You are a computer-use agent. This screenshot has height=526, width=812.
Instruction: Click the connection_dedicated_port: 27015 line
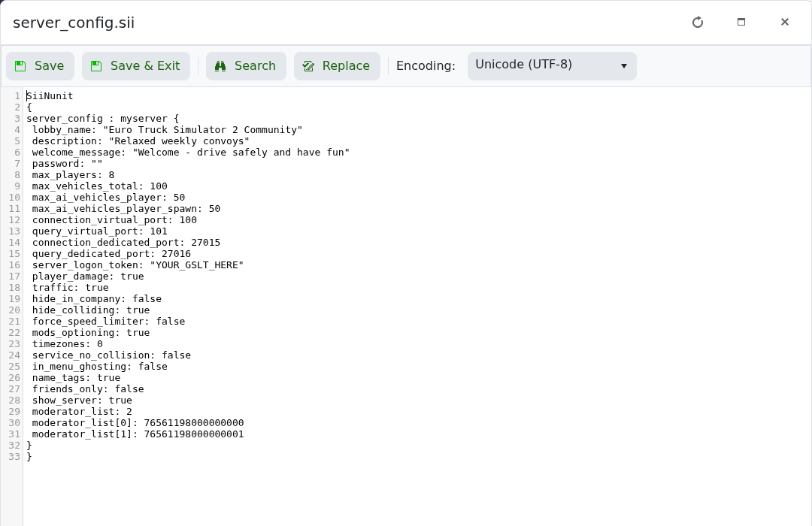(x=126, y=242)
